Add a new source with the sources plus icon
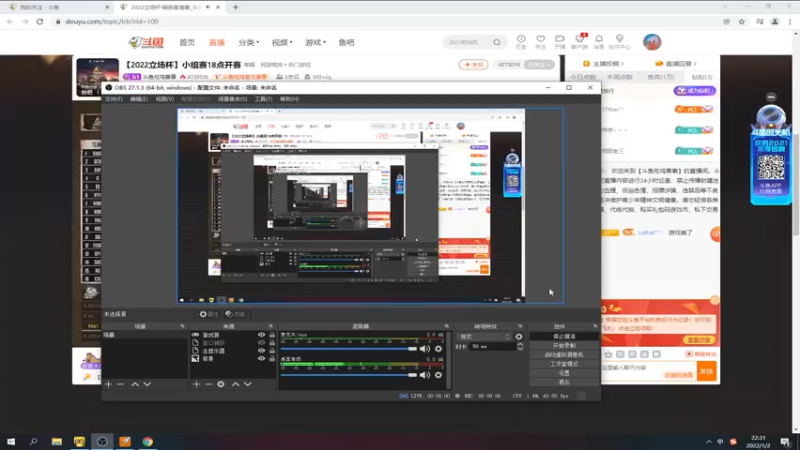Image resolution: width=800 pixels, height=450 pixels. point(196,384)
